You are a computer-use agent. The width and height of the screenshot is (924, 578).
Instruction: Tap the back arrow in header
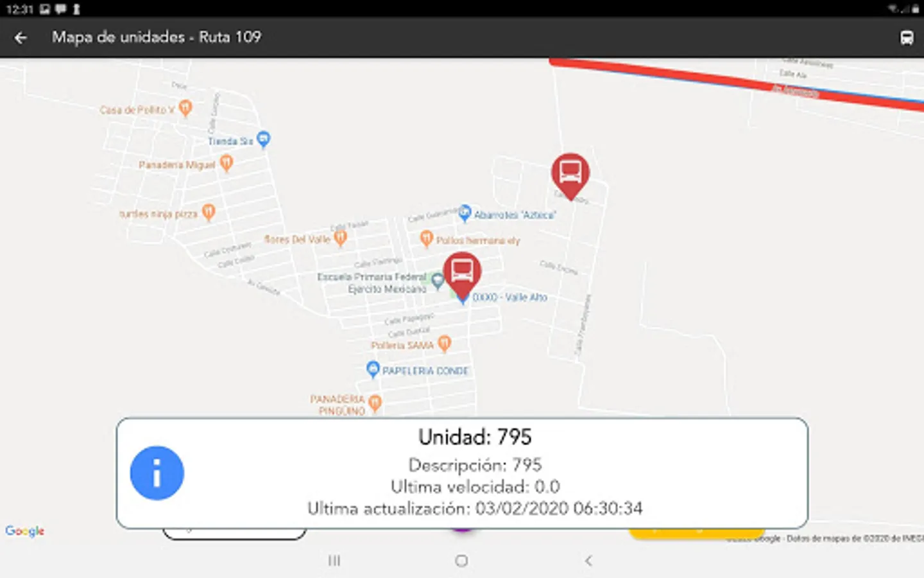tap(21, 38)
